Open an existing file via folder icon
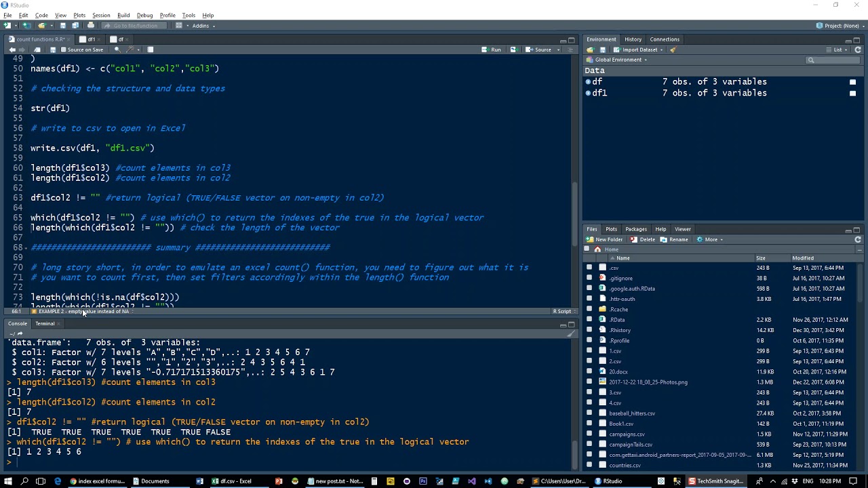The width and height of the screenshot is (868, 488). (x=42, y=26)
